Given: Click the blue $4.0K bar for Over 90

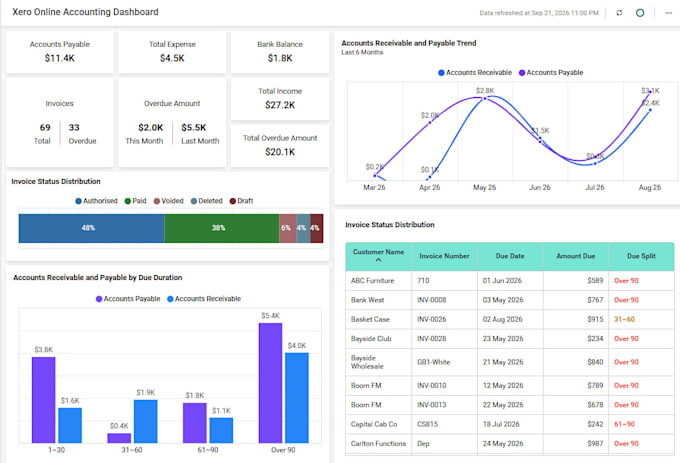Looking at the screenshot, I should [x=297, y=398].
